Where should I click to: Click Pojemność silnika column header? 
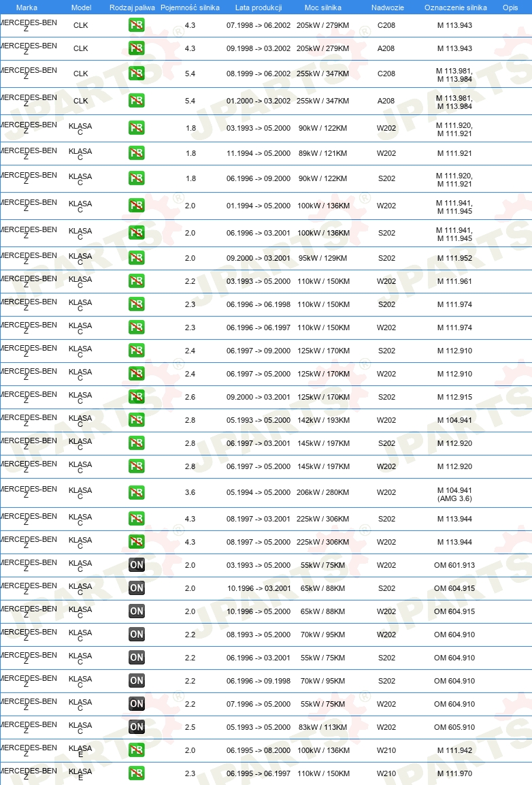click(x=190, y=7)
